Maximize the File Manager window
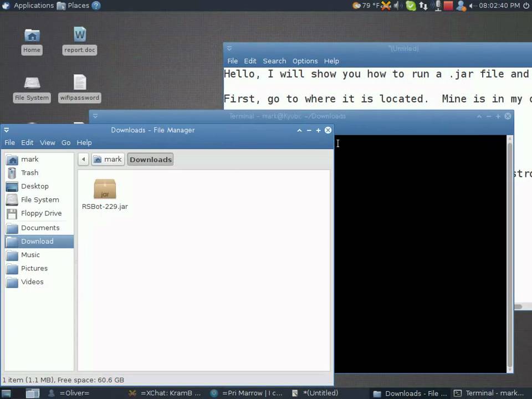Viewport: 532px width, 399px height. click(x=318, y=130)
